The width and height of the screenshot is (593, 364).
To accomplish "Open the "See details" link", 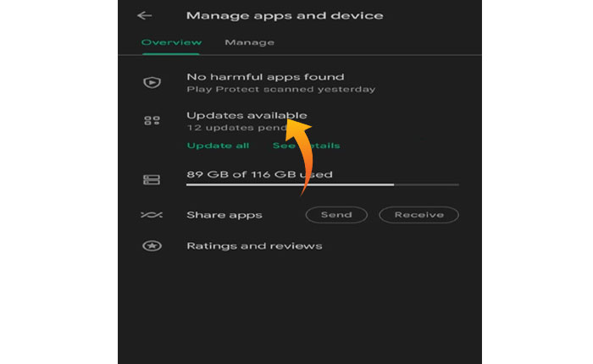I will click(326, 146).
